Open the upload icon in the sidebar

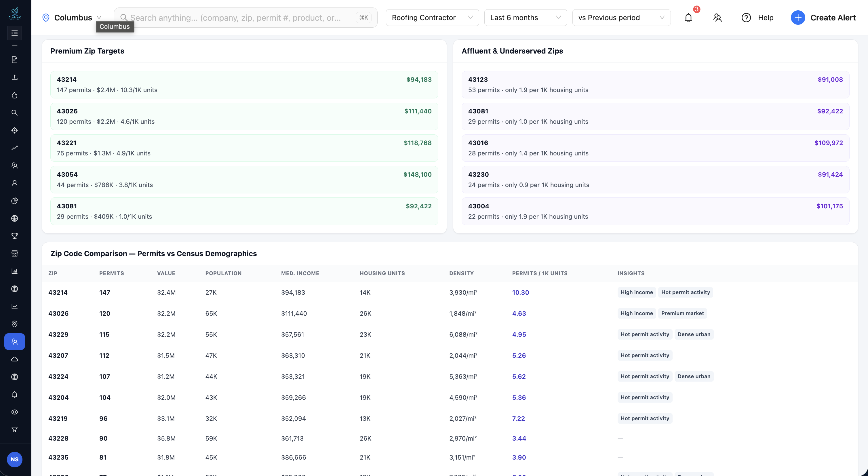point(14,77)
